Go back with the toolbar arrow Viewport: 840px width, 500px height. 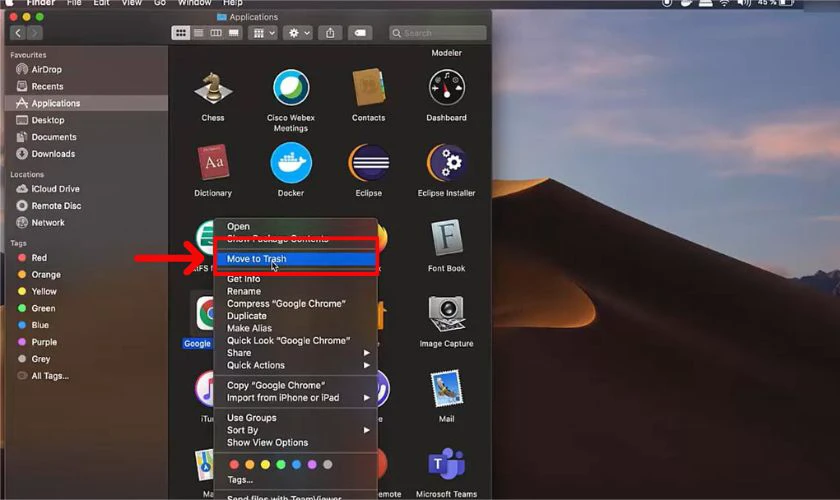coord(18,33)
